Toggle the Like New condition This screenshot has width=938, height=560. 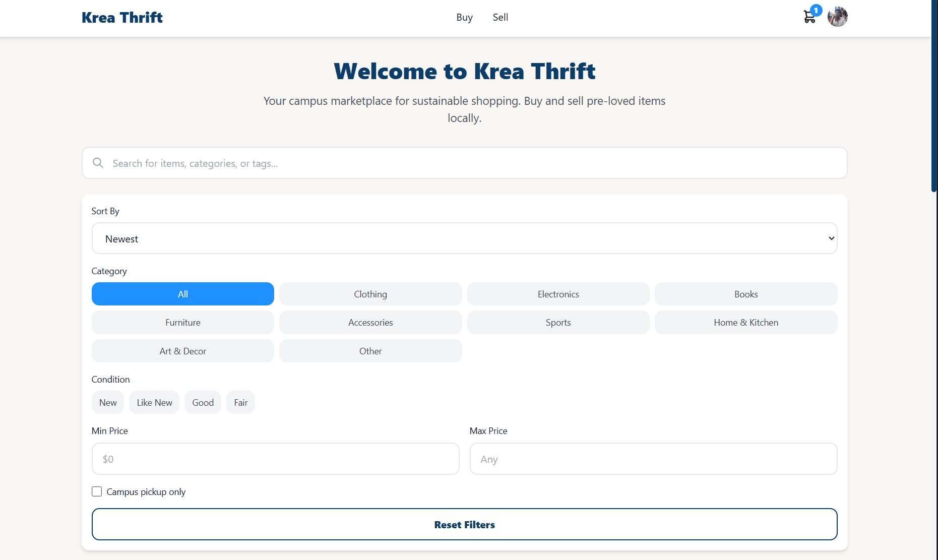click(x=154, y=402)
